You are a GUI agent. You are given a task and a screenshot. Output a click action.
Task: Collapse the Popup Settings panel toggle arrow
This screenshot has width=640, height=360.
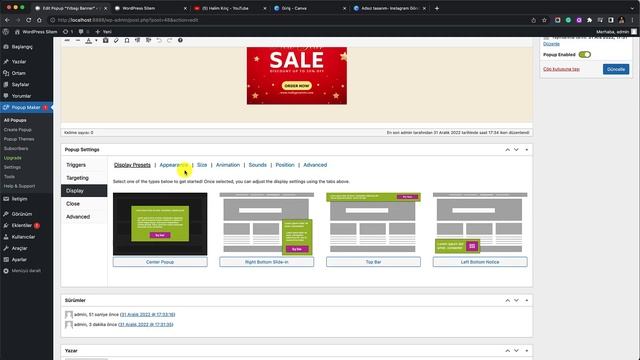(x=527, y=150)
